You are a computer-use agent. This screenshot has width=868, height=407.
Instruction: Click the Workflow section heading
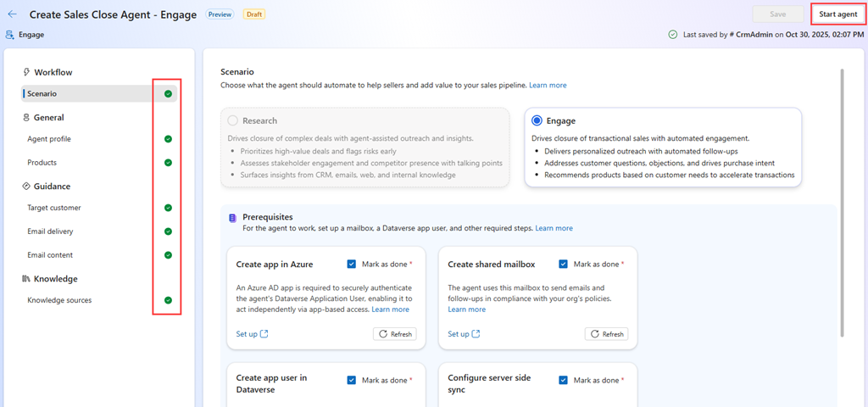(53, 72)
